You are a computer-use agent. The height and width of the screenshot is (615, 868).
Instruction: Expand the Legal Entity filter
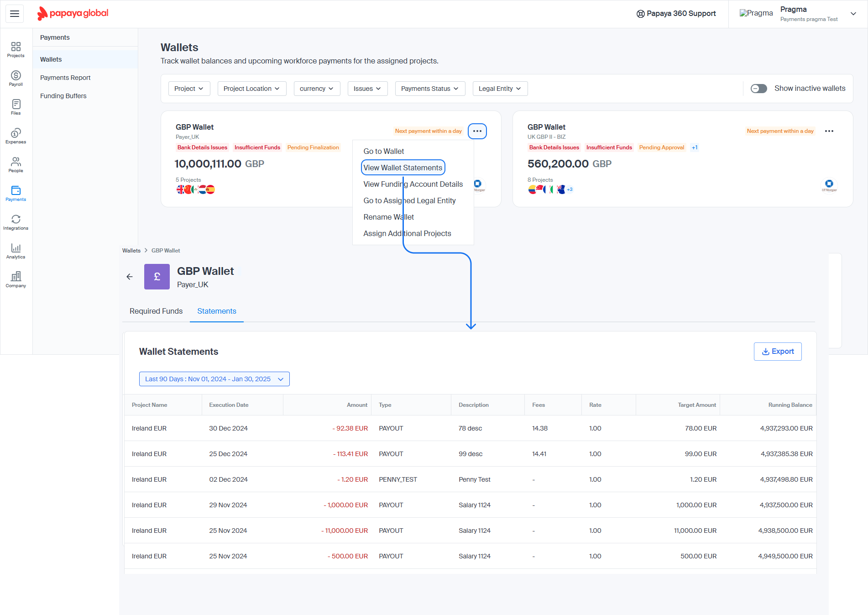[x=500, y=89]
